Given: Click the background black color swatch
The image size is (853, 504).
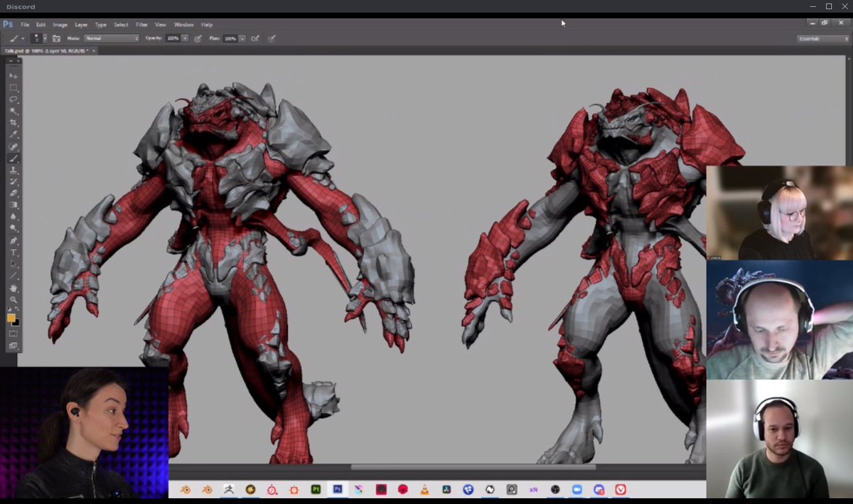Looking at the screenshot, I should pyautogui.click(x=16, y=322).
